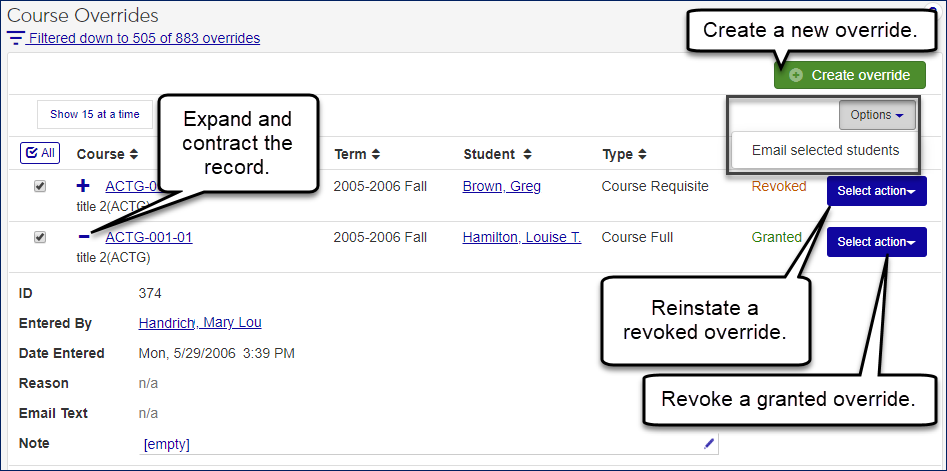Choose Email selected students menu item
947x471 pixels.
coord(825,150)
